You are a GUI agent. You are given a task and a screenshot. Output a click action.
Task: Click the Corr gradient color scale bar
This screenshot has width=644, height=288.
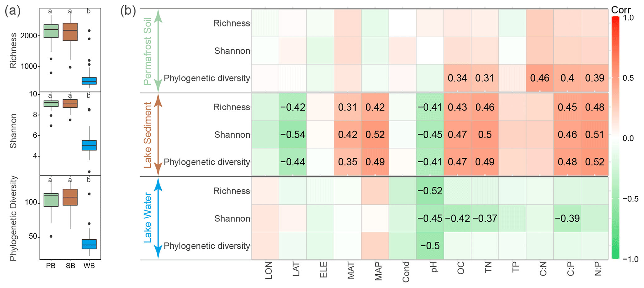click(x=615, y=138)
